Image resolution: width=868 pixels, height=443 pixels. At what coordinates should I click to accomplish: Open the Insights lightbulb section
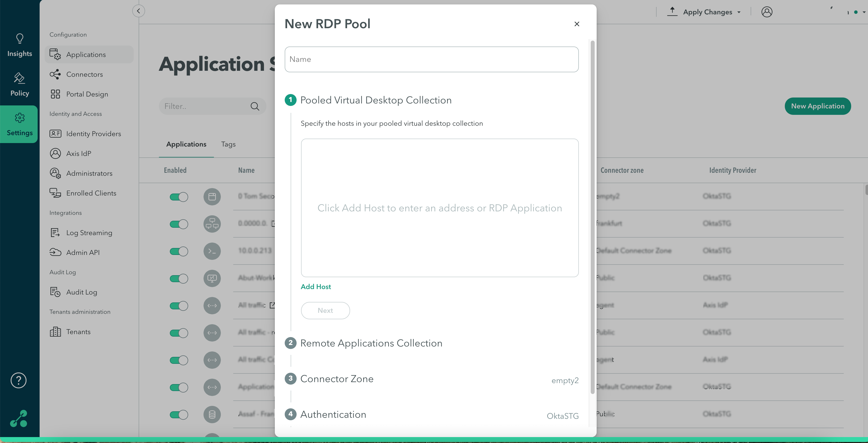click(20, 45)
